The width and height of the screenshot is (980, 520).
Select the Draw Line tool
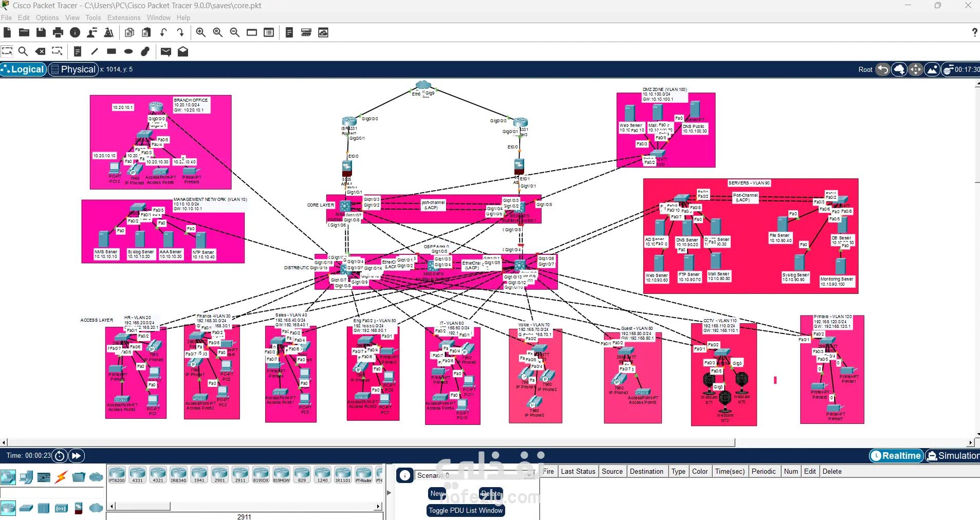(x=95, y=51)
